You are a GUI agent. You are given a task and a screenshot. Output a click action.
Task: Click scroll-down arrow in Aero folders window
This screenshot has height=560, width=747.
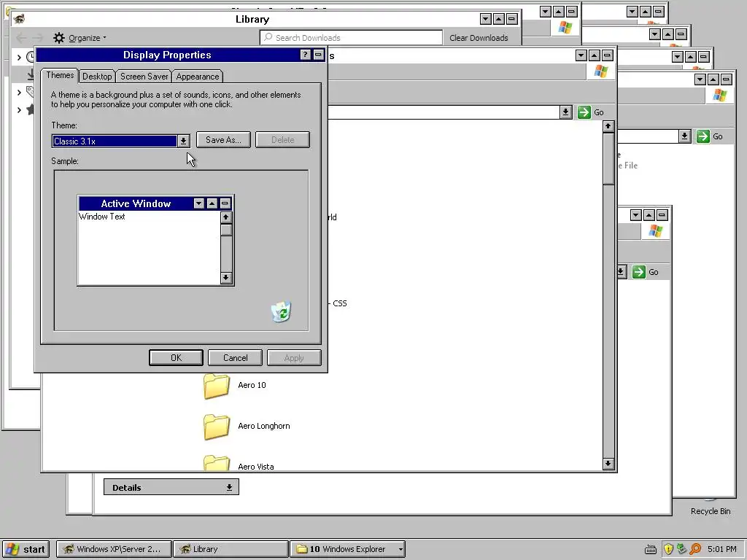[x=608, y=463]
